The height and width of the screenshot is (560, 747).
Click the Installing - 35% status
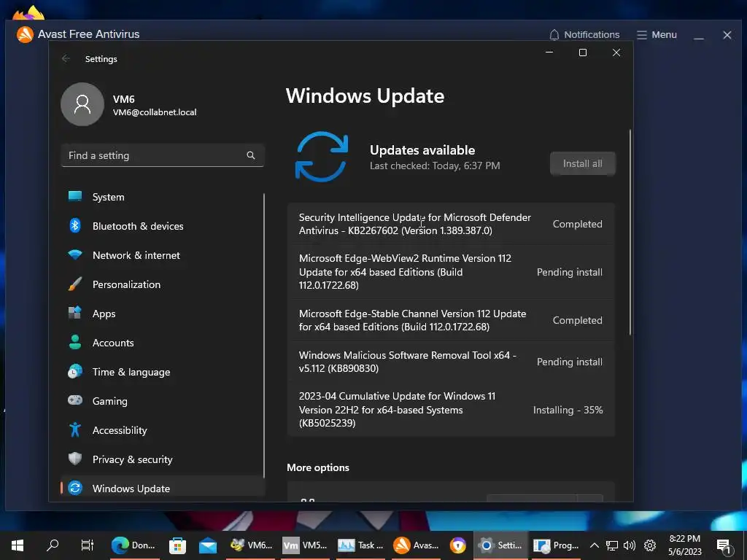(x=568, y=410)
